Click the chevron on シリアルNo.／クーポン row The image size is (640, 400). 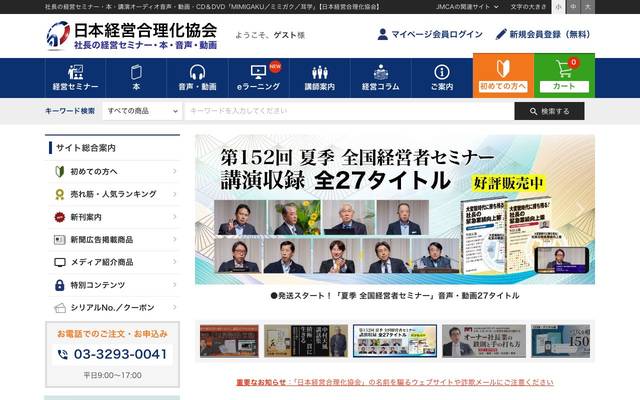[174, 308]
